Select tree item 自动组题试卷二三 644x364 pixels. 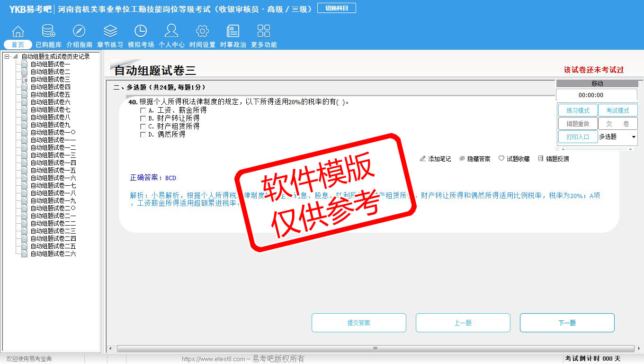53,231
